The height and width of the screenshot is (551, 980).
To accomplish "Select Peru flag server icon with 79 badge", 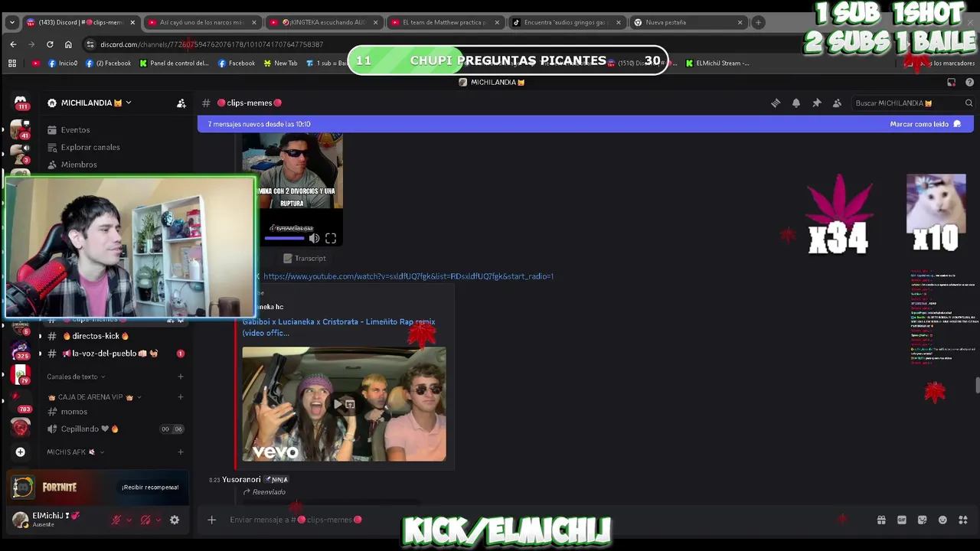I will point(21,375).
